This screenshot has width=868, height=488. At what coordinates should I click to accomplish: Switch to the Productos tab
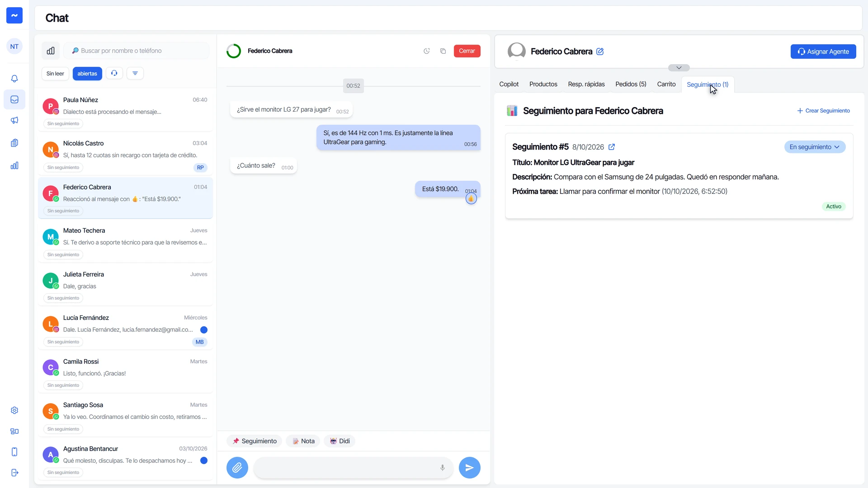(x=543, y=84)
